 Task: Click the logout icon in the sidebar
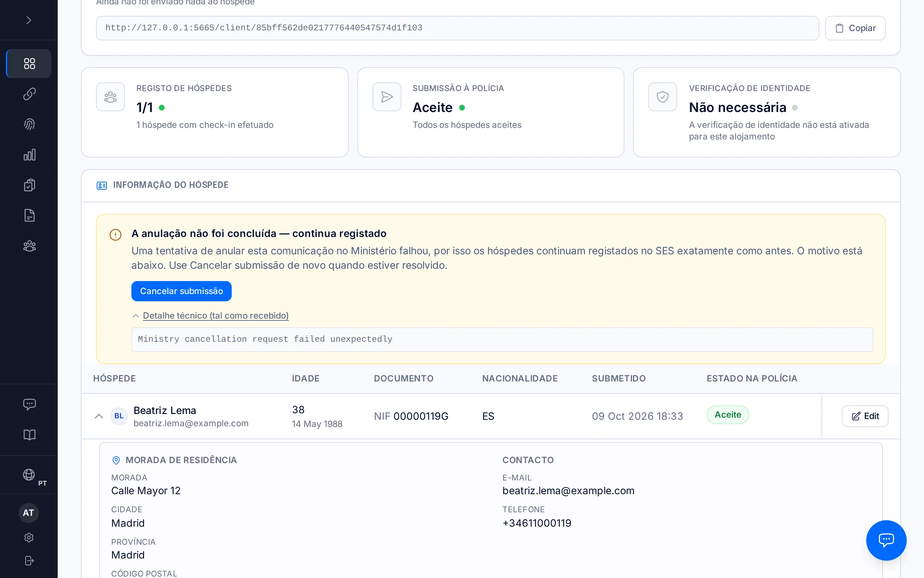(29, 560)
